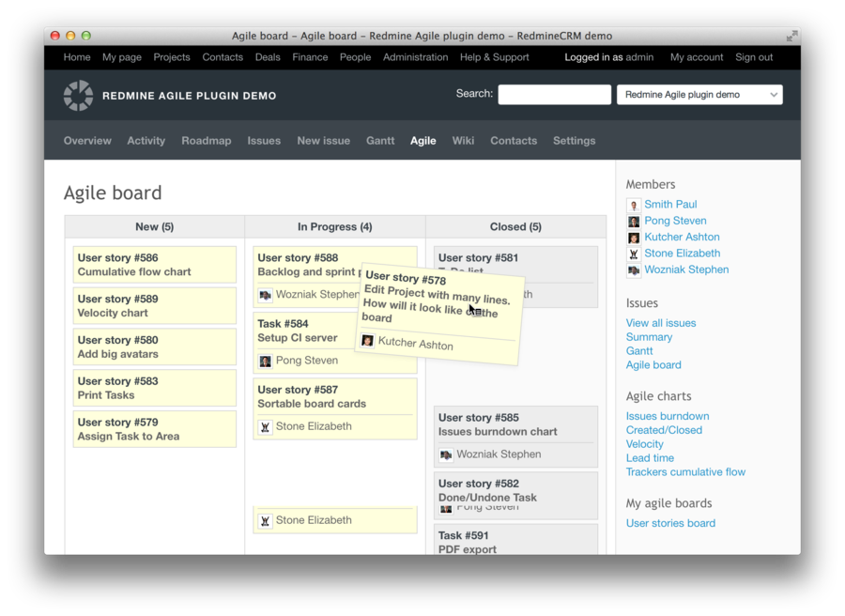
Task: Open Stone Elizabeth member link in sidebar
Action: click(x=683, y=254)
